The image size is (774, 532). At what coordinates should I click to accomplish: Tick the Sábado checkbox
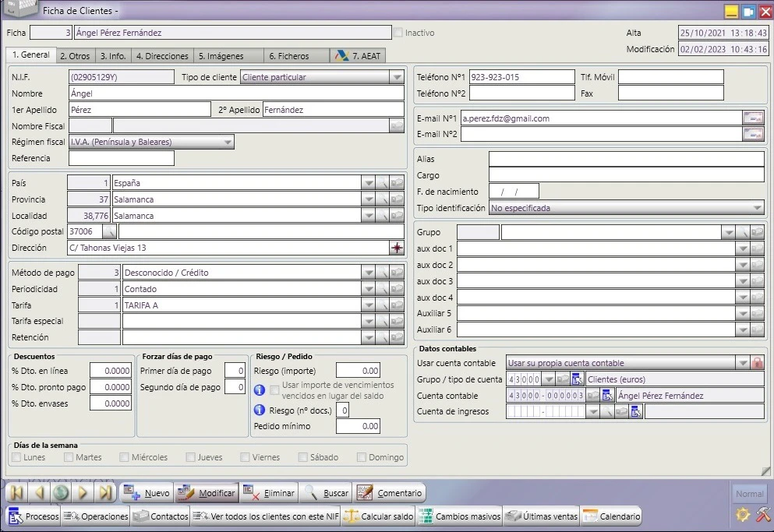[x=303, y=457]
